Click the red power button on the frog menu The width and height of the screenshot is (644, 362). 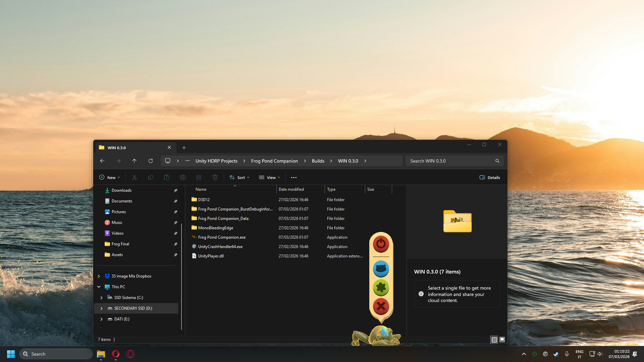(381, 244)
